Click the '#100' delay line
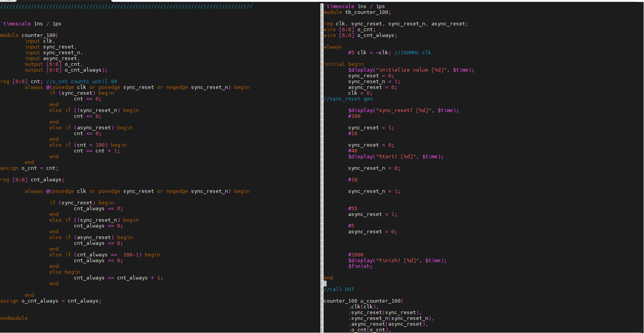 pyautogui.click(x=354, y=116)
